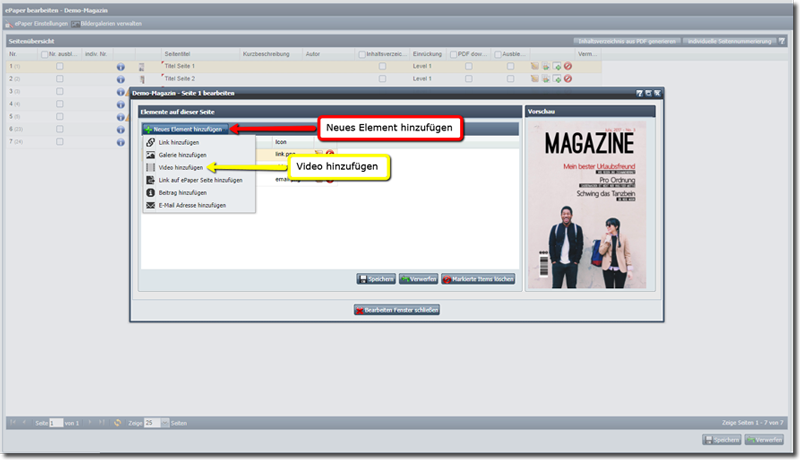Click the blue info icon in row 6

point(120,130)
